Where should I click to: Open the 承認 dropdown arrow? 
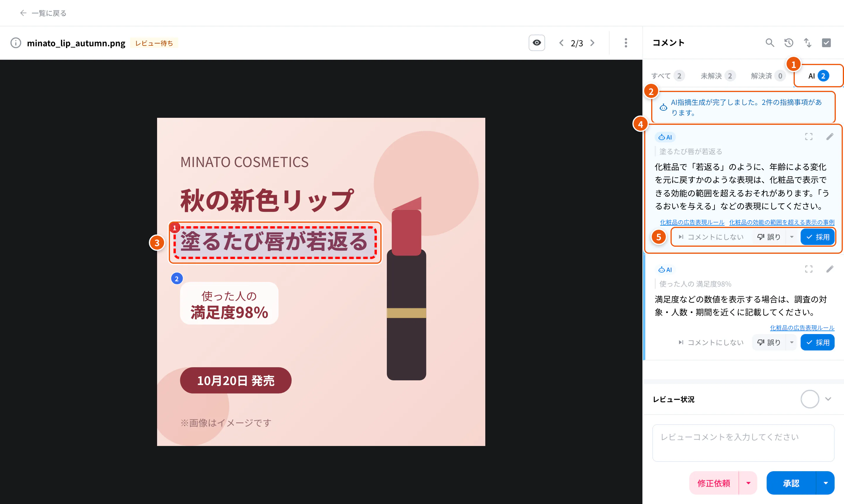coord(825,483)
